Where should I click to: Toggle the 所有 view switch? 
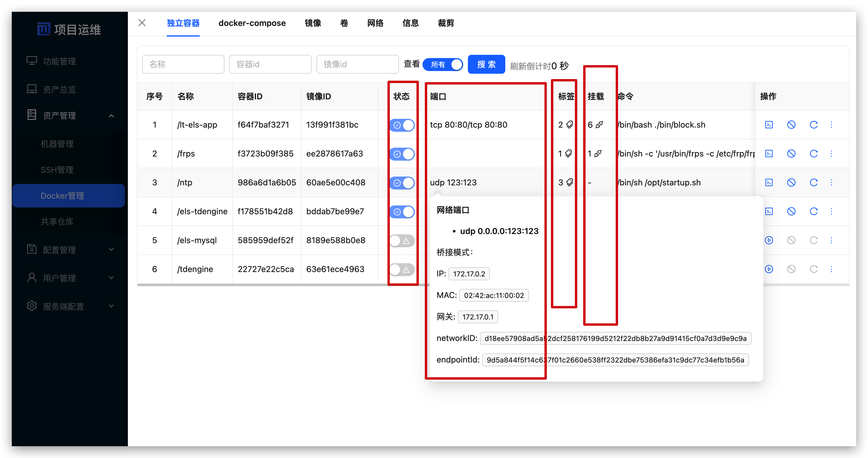coord(443,64)
